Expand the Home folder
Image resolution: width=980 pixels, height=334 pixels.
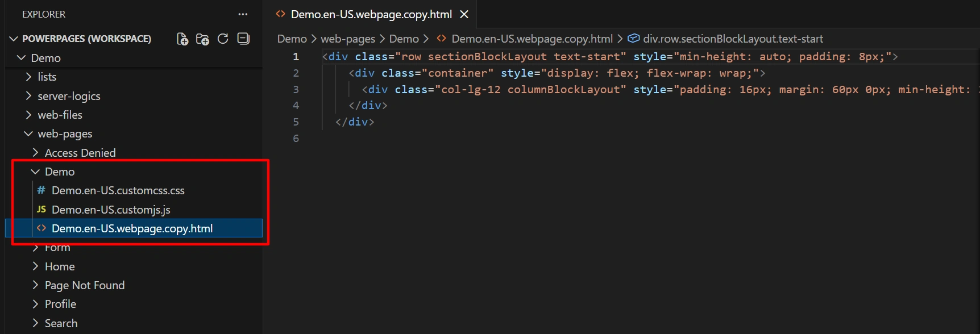pos(35,266)
